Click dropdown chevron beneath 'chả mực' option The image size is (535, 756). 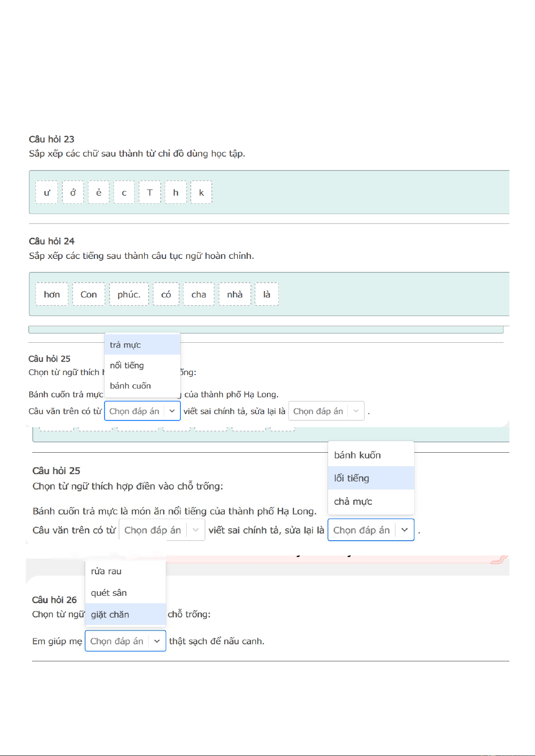pos(404,530)
